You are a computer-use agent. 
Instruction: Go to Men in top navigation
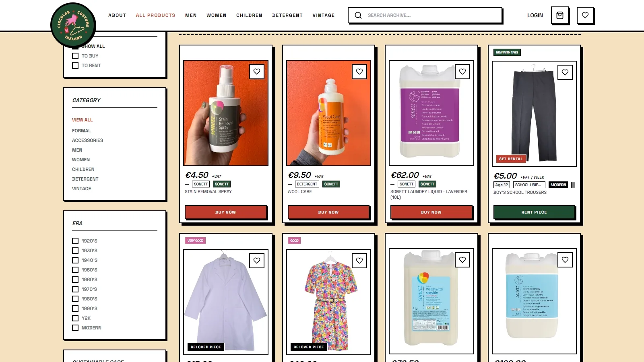click(x=191, y=15)
